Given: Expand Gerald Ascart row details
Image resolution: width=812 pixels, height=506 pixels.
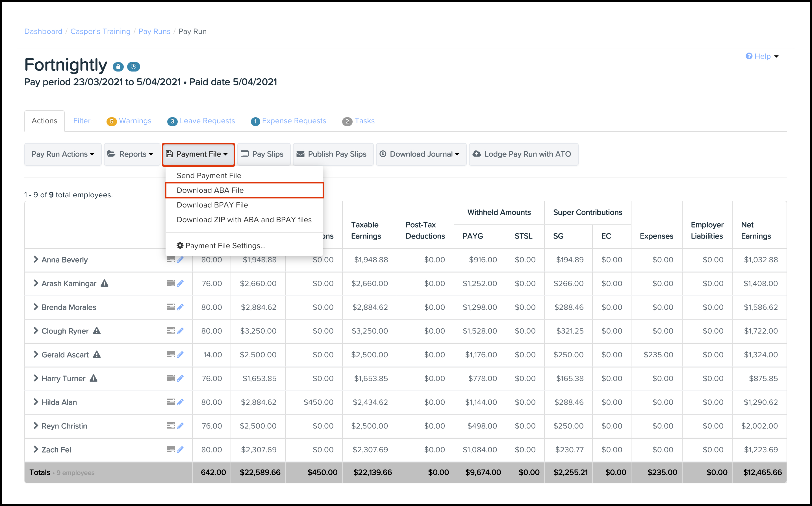Looking at the screenshot, I should (35, 354).
